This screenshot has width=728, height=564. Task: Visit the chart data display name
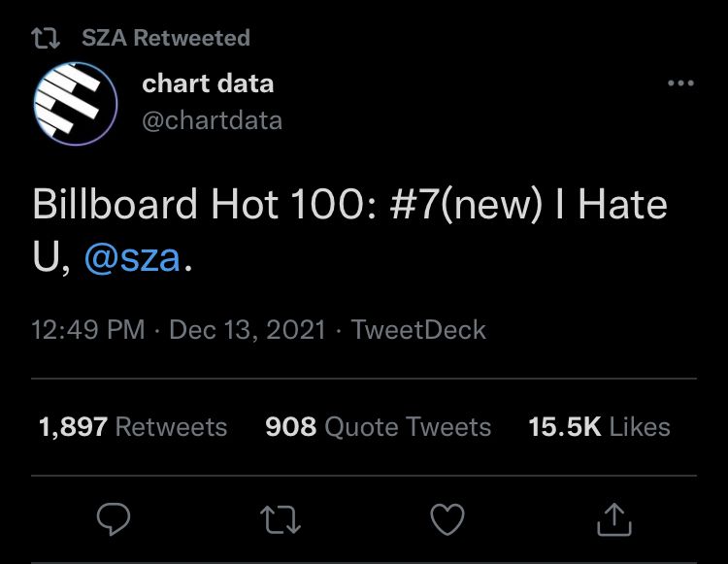pyautogui.click(x=208, y=83)
